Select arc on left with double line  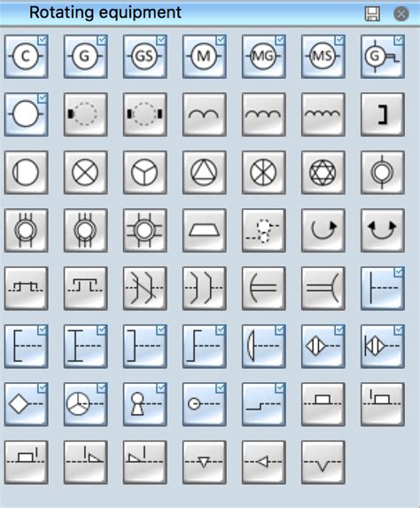(x=264, y=288)
